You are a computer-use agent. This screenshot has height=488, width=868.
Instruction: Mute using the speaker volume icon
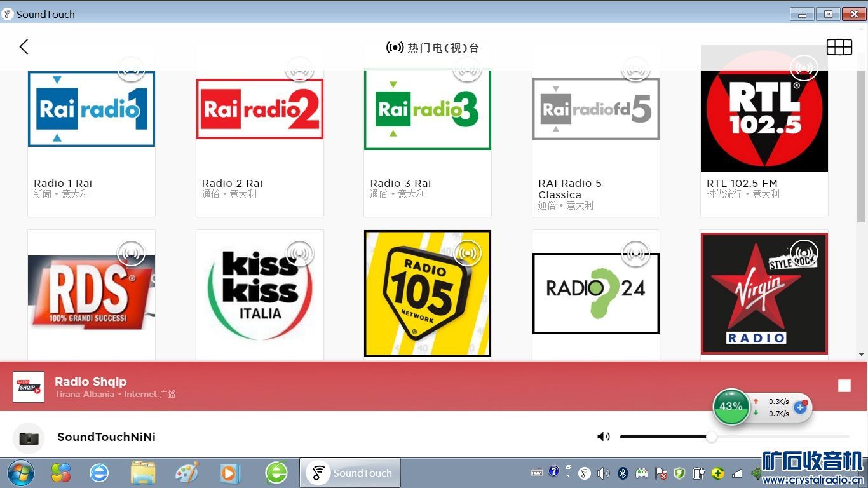pos(603,437)
